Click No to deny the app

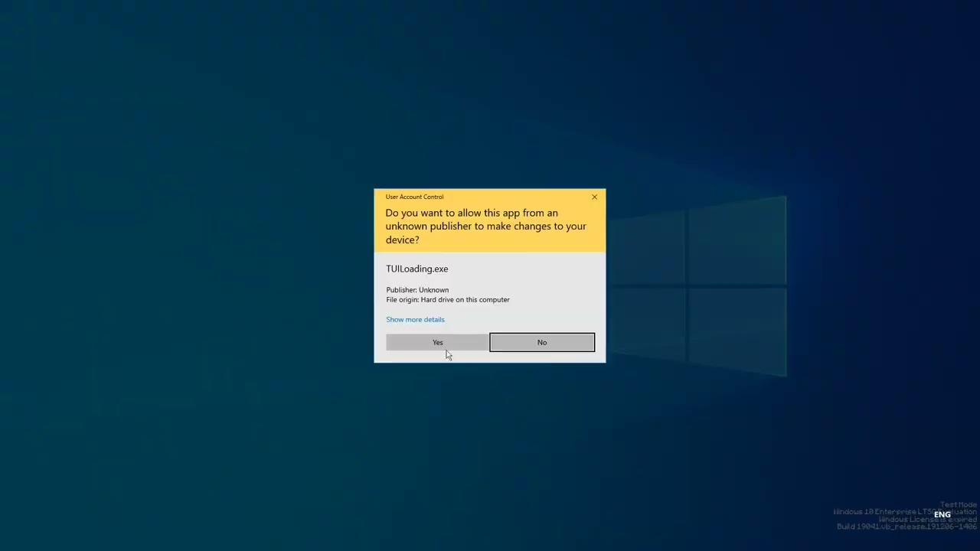(x=542, y=342)
